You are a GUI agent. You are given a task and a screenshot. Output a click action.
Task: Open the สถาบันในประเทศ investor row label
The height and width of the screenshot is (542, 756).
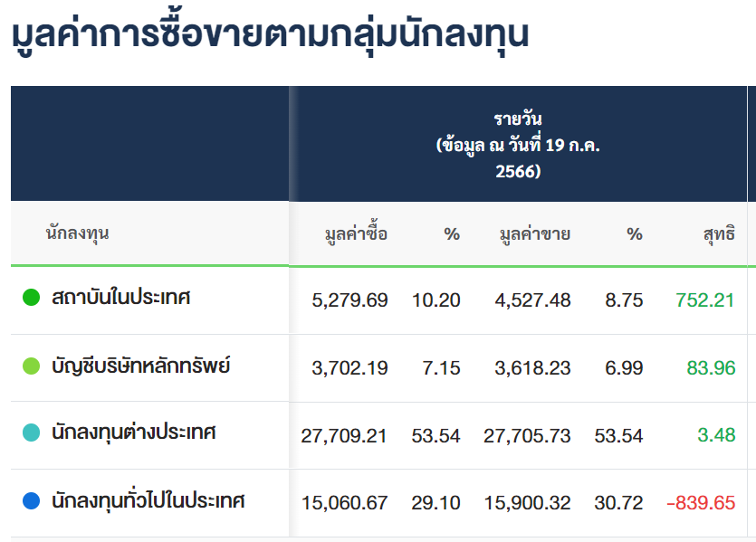tap(120, 297)
